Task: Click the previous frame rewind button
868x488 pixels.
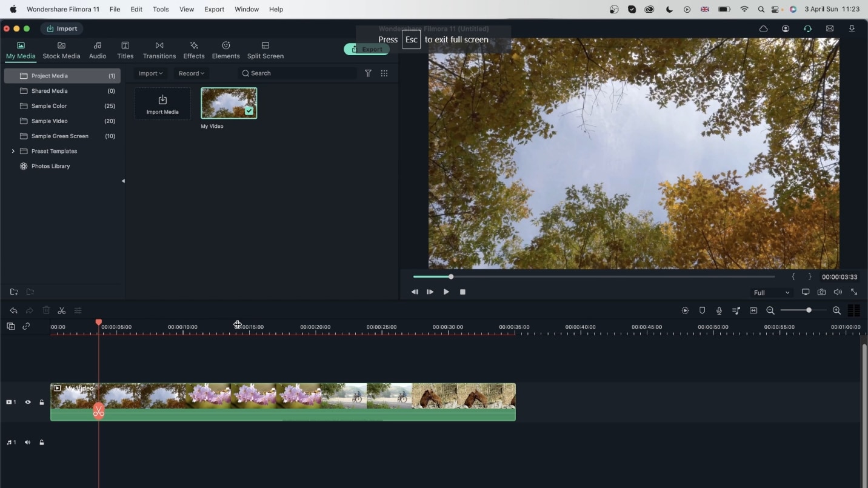Action: click(415, 292)
